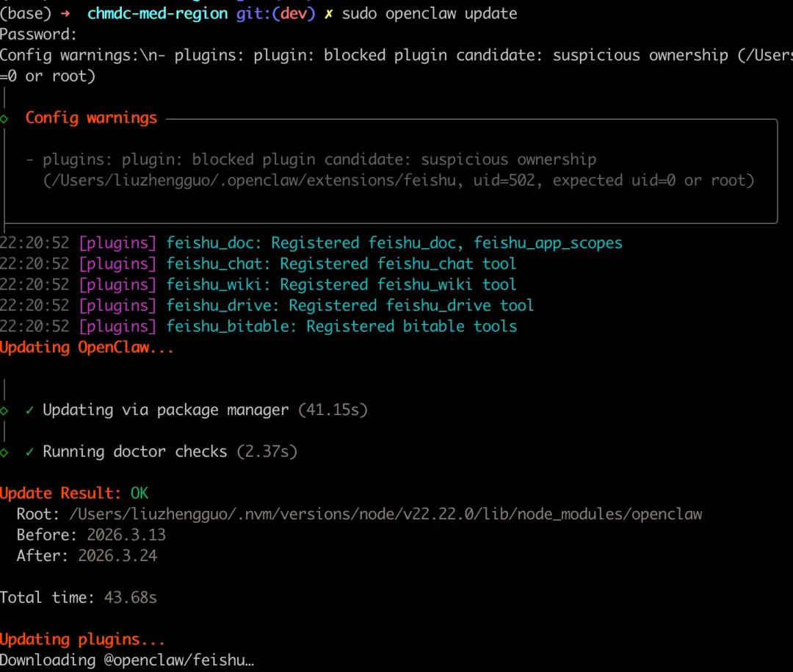The width and height of the screenshot is (793, 672).
Task: Click the sudo openclaw update command text
Action: 430,13
